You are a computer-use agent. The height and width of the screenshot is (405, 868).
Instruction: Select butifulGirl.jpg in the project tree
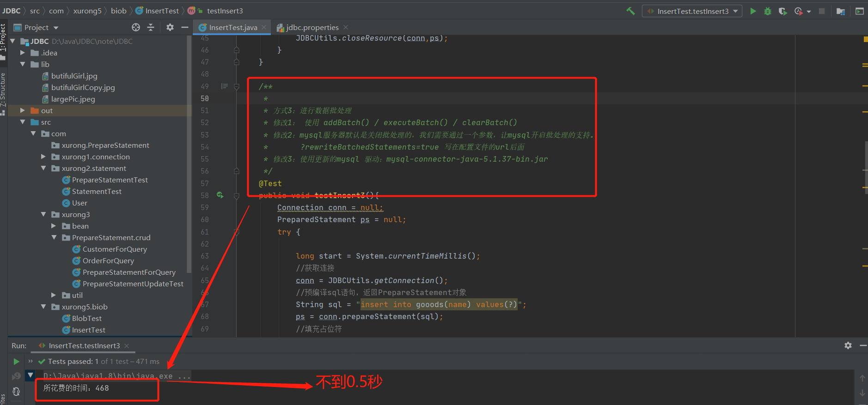74,76
